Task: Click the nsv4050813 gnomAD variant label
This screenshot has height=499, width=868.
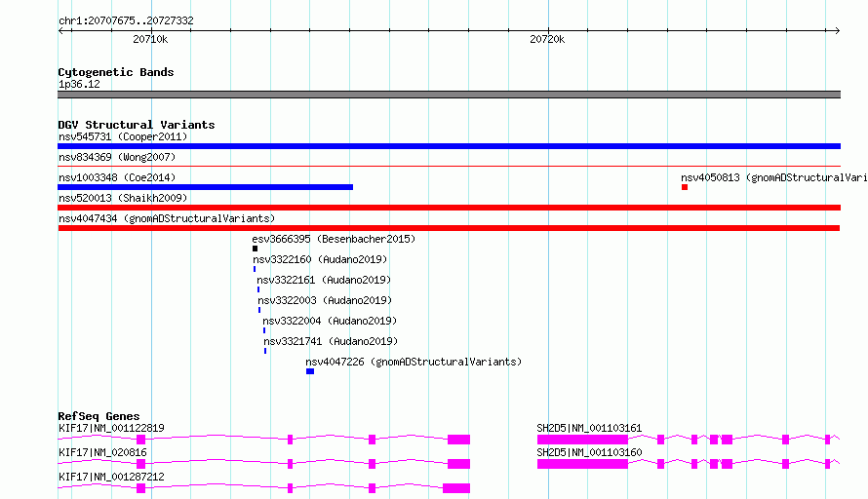Action: 774,177
